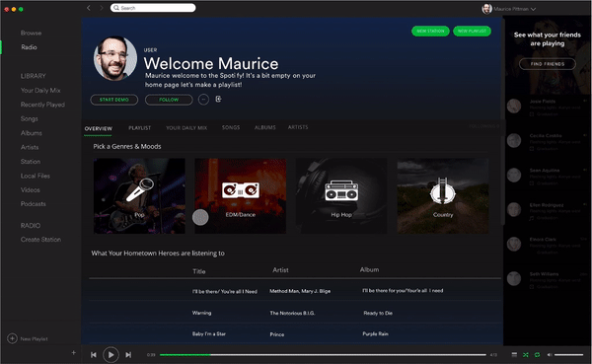
Task: Open Sean Aquilina friend avatar
Action: (x=514, y=175)
